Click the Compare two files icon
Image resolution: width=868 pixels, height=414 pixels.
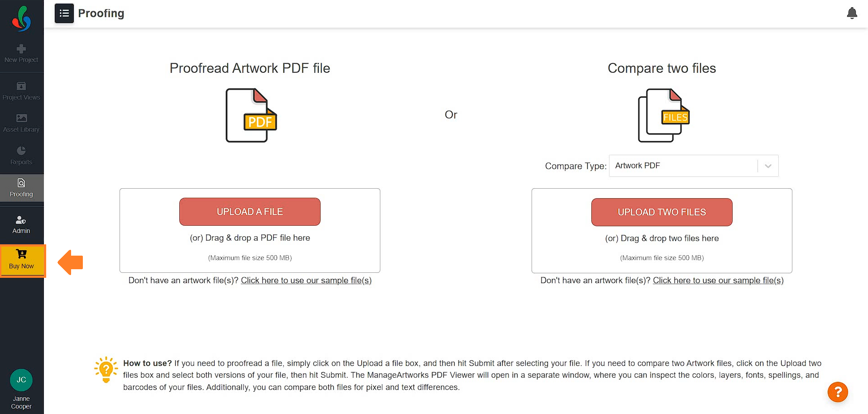[x=664, y=115]
